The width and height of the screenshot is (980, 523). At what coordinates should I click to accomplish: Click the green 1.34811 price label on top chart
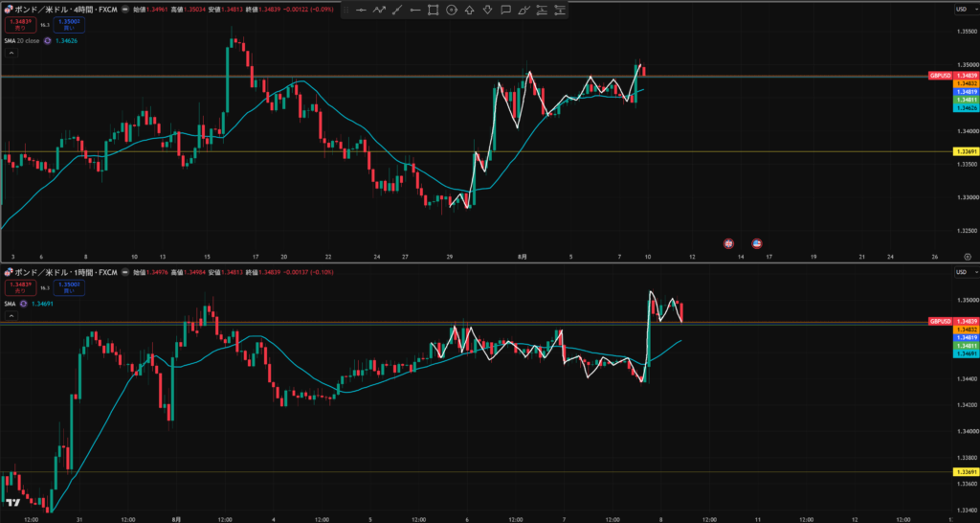click(x=965, y=100)
